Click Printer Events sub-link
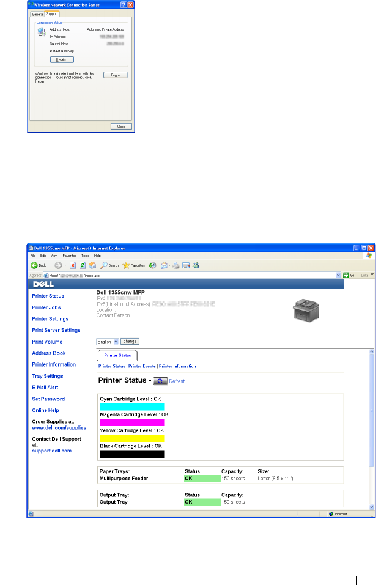392x585 pixels. (142, 366)
